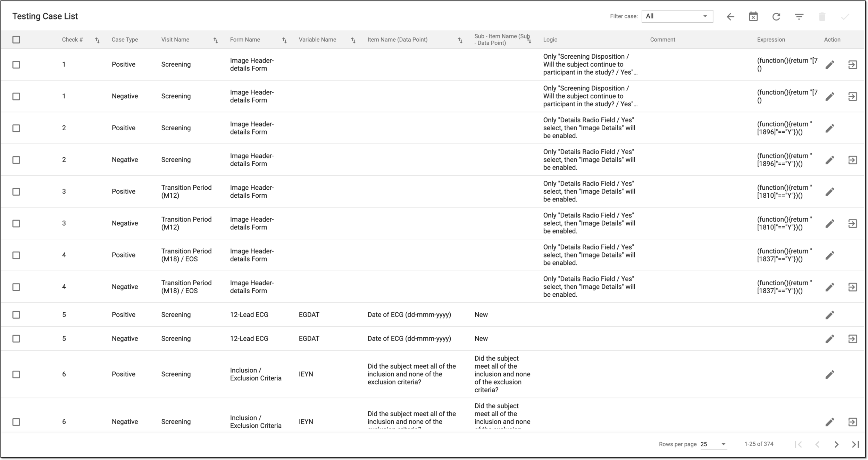
Task: Check the box for check 1 Negative
Action: (x=16, y=96)
